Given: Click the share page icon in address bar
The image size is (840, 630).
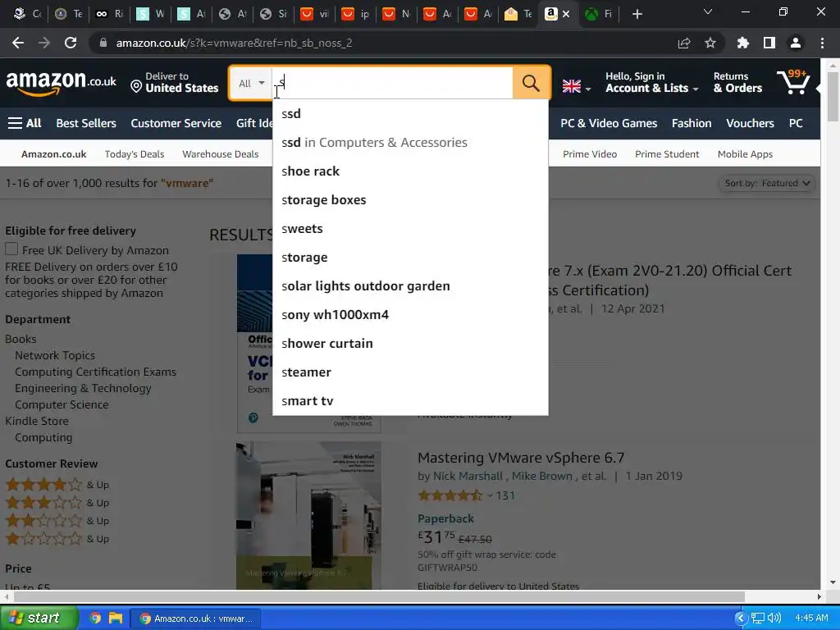Looking at the screenshot, I should coord(684,43).
